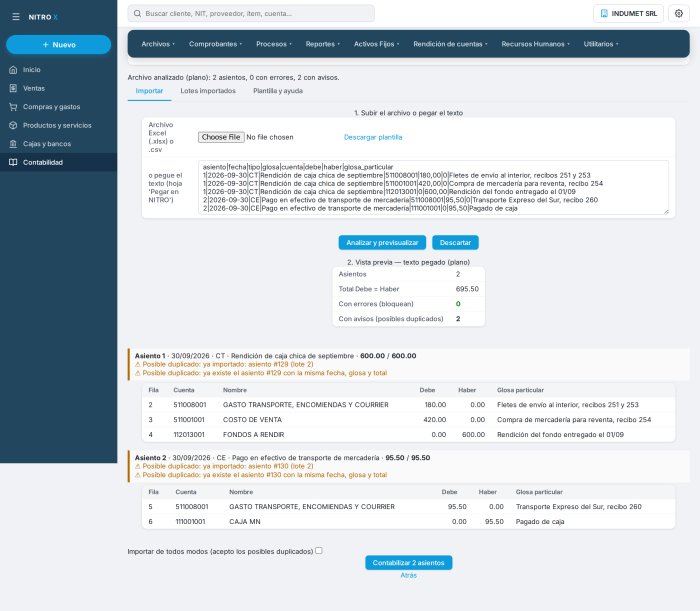Screen dimensions: 700x611
Task: Open Contabilidad in the sidebar
Action: (x=58, y=162)
